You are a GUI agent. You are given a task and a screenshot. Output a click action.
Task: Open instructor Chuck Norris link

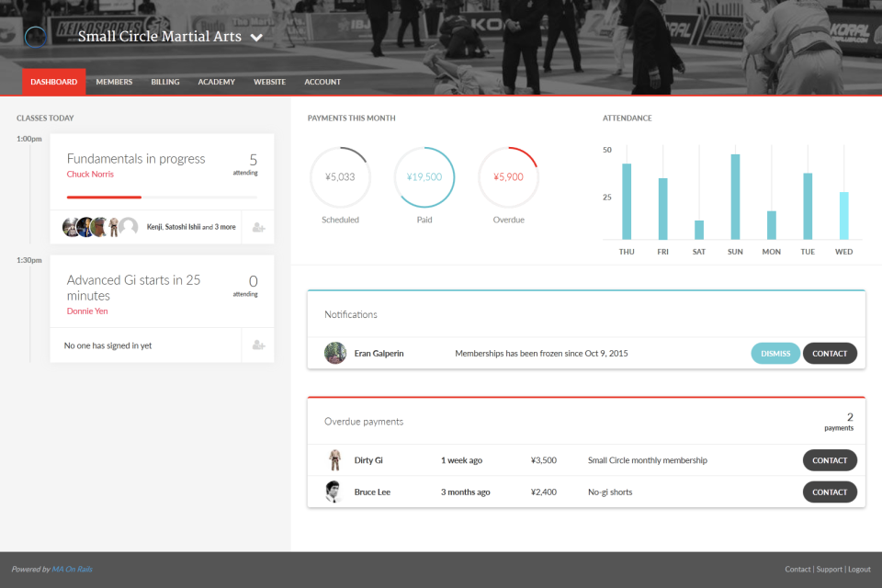pyautogui.click(x=90, y=175)
